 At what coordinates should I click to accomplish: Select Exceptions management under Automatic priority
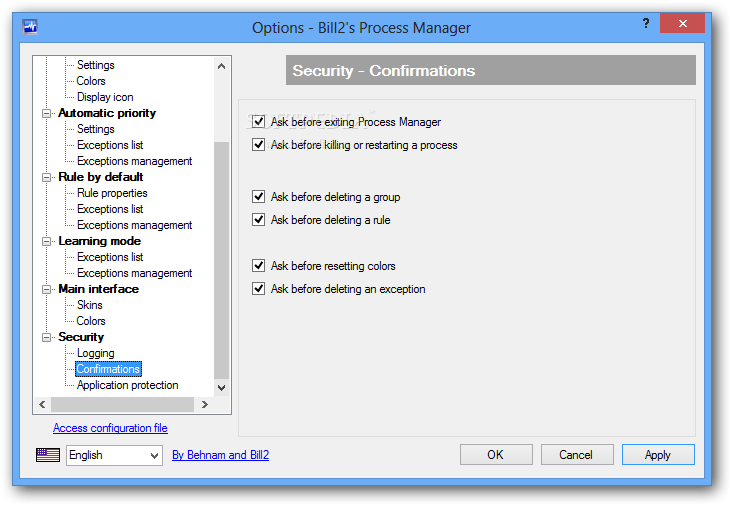coord(134,161)
